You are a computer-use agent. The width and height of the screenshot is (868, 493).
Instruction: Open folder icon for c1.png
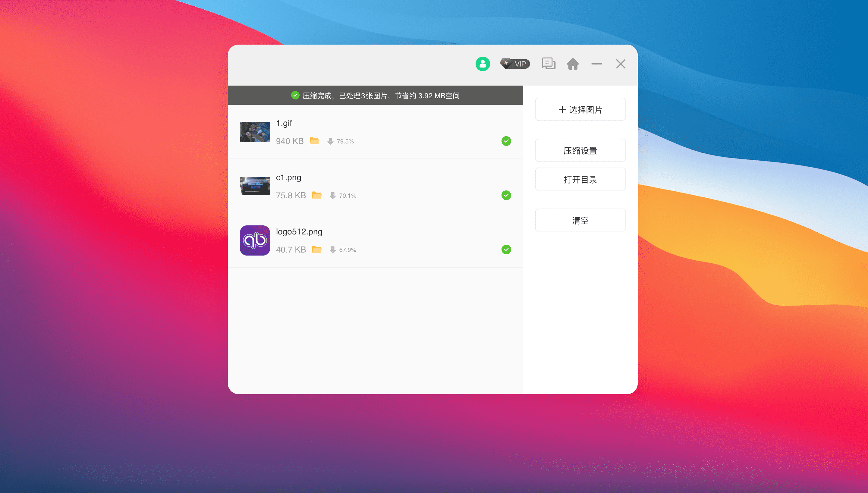(x=317, y=195)
